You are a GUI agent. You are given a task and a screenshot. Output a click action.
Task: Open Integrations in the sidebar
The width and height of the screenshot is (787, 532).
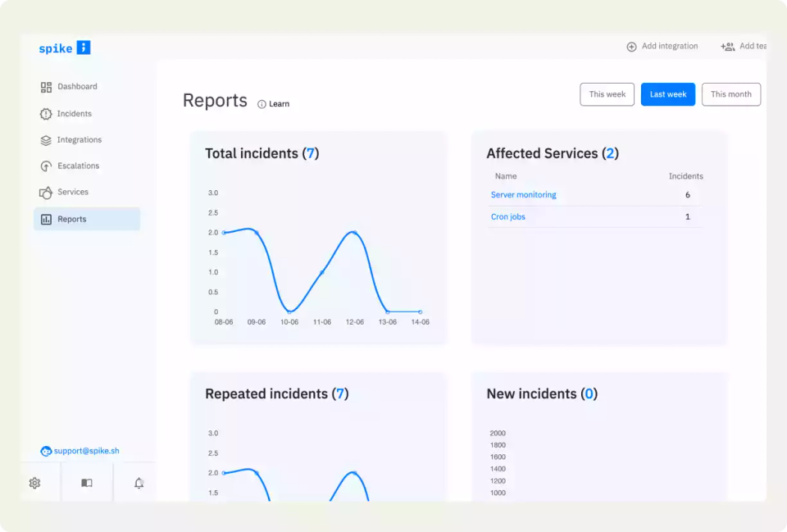point(80,139)
